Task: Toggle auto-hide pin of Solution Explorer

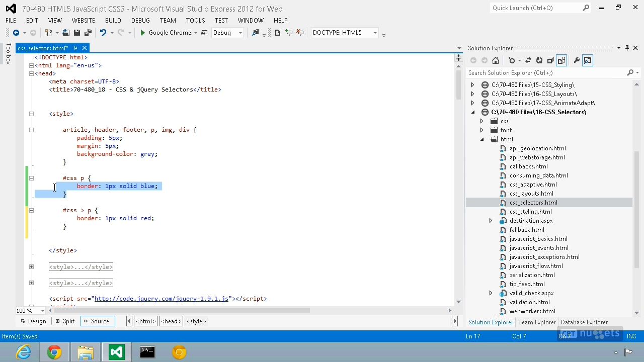Action: click(627, 48)
